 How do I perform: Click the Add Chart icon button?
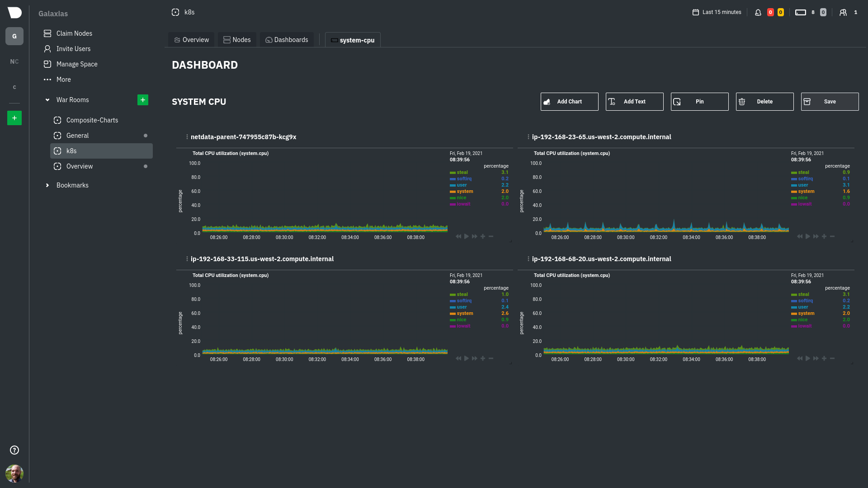547,101
